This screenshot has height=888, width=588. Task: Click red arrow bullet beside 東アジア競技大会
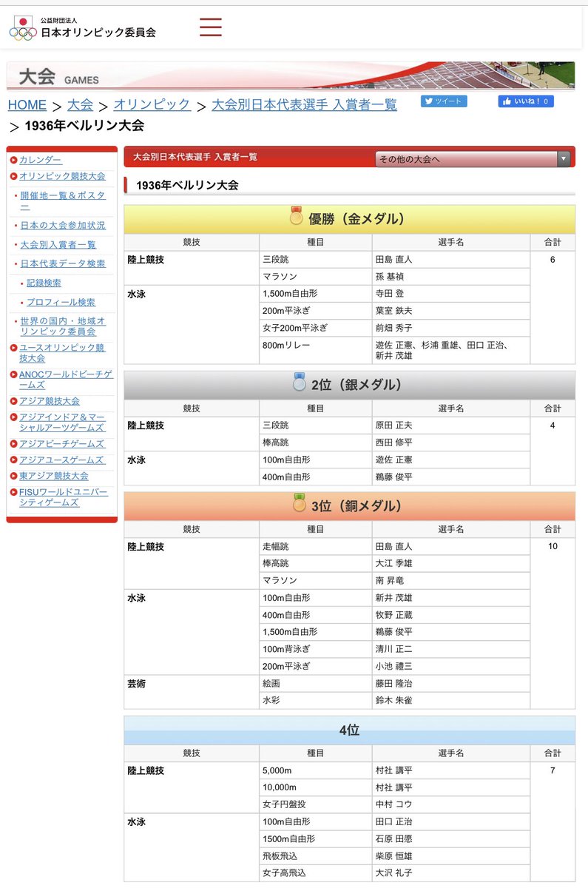click(x=13, y=477)
